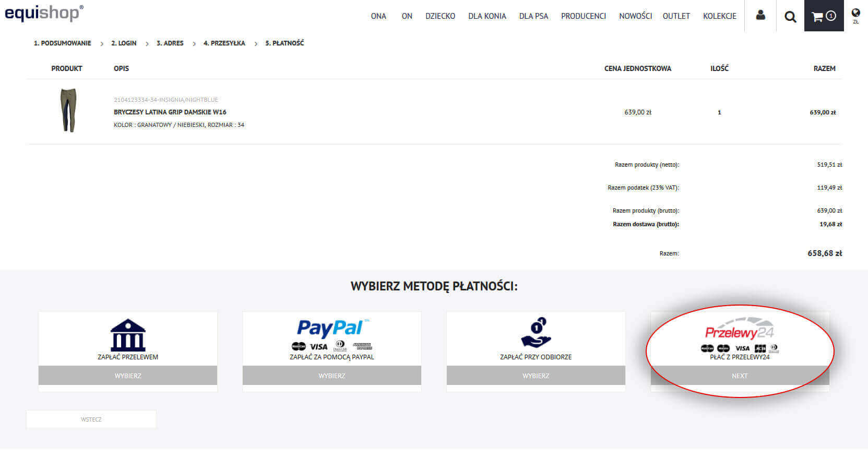
Task: Go to step 1. PODSUMOWANIE
Action: coord(62,43)
